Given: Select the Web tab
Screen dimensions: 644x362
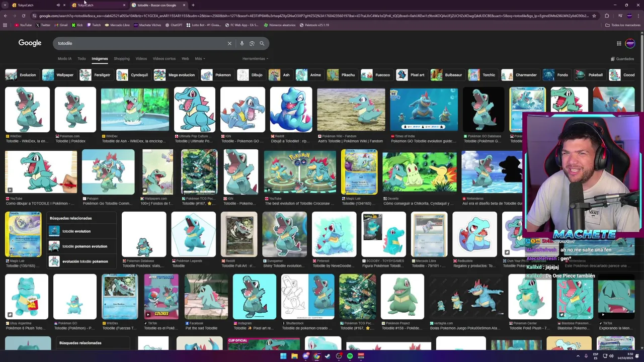Looking at the screenshot, I should click(185, 59).
